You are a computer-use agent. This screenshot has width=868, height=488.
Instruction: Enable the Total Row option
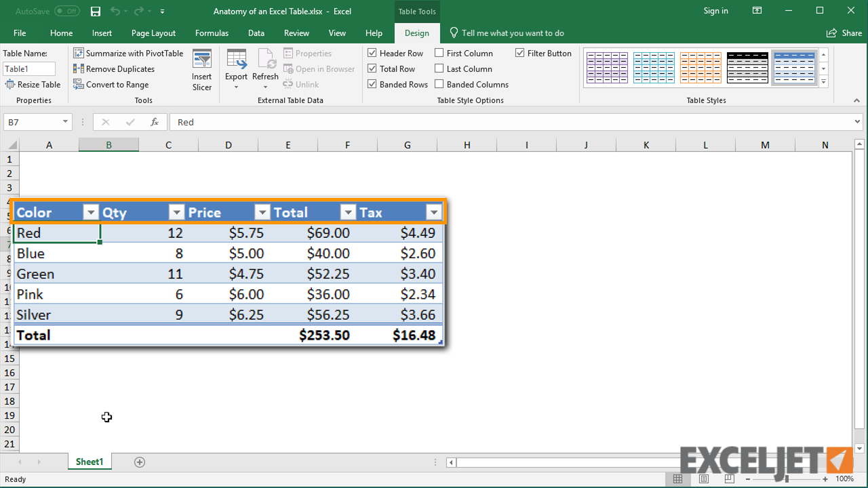point(372,68)
